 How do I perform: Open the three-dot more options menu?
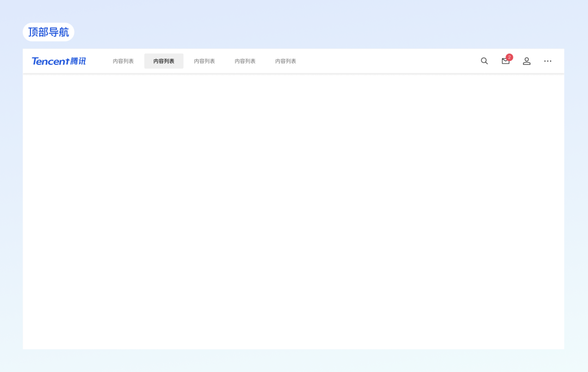(548, 61)
